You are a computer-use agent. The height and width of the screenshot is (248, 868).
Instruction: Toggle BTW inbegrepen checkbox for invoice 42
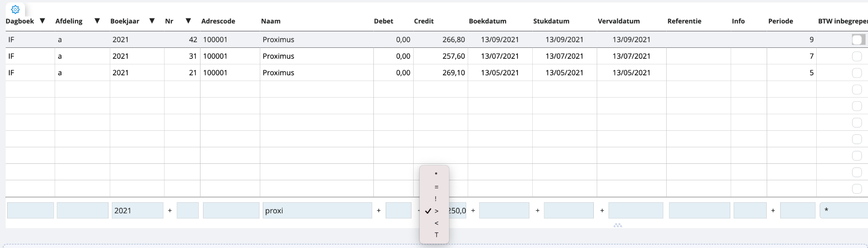point(857,40)
